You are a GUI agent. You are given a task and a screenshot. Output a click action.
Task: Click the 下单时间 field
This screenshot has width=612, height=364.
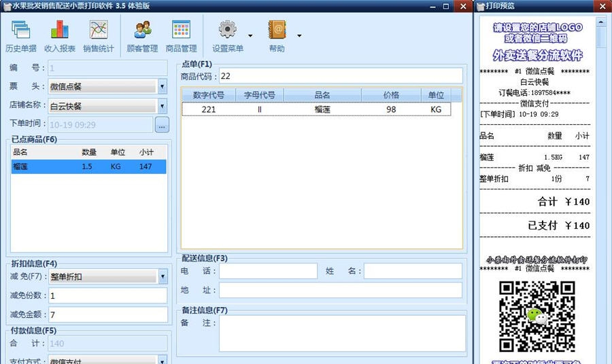click(101, 125)
